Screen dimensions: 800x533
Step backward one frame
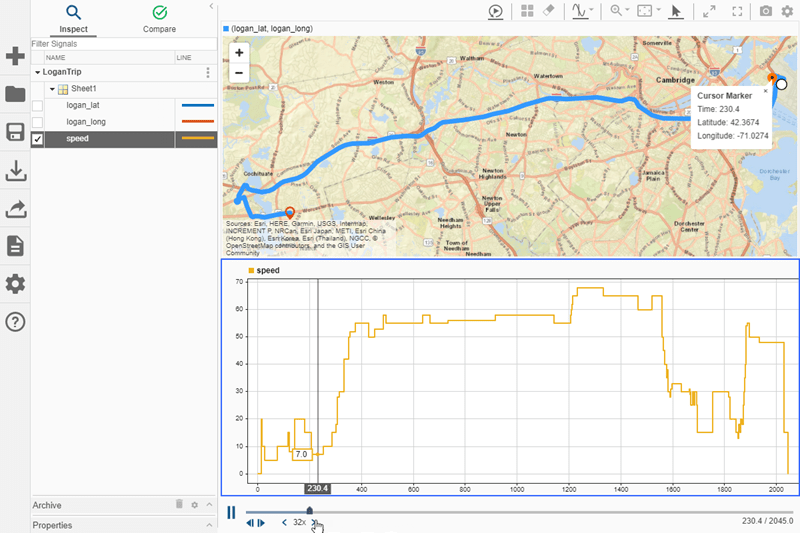pyautogui.click(x=249, y=523)
